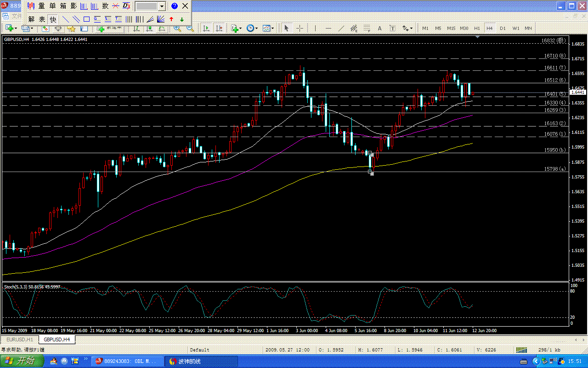Click the chart shift triangle marker at top
Screen dimensions: 588x368
coord(478,36)
